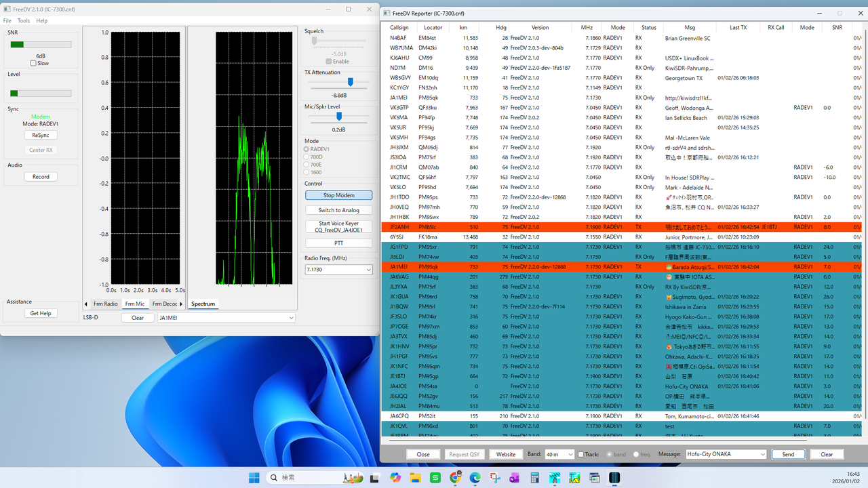Image resolution: width=868 pixels, height=488 pixels.
Task: Switch to the Frm Decoded tab
Action: [164, 304]
